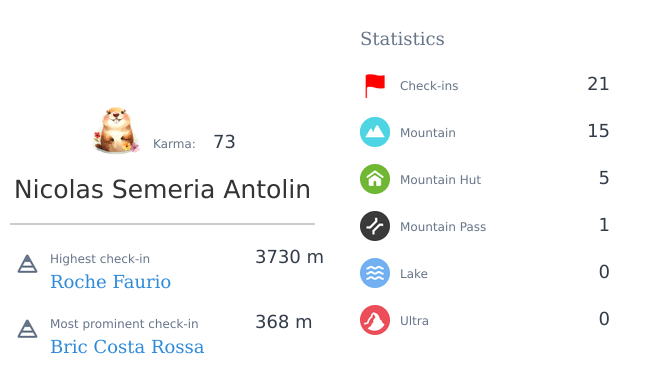The image size is (650, 385).
Task: Select the Mountain Hut label
Action: (x=440, y=180)
